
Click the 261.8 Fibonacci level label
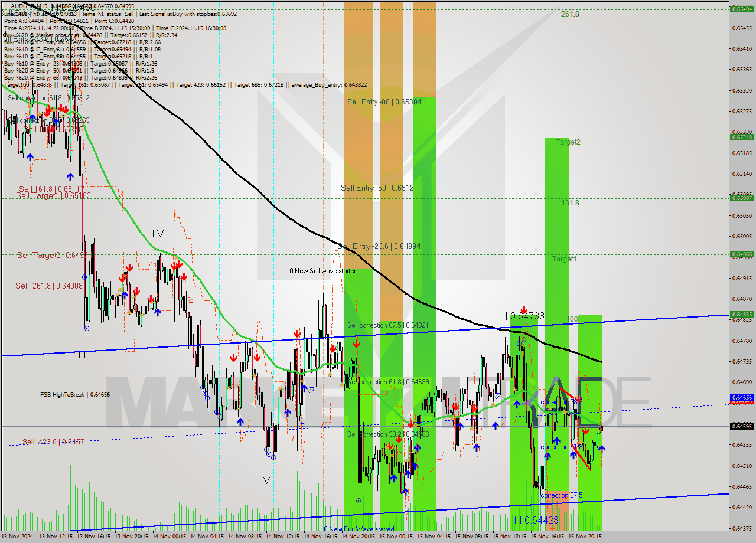[x=570, y=14]
